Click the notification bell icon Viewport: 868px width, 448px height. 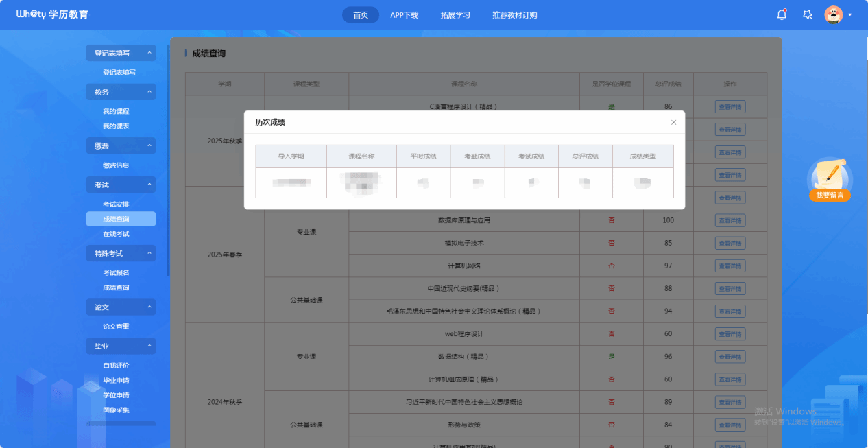coord(782,15)
